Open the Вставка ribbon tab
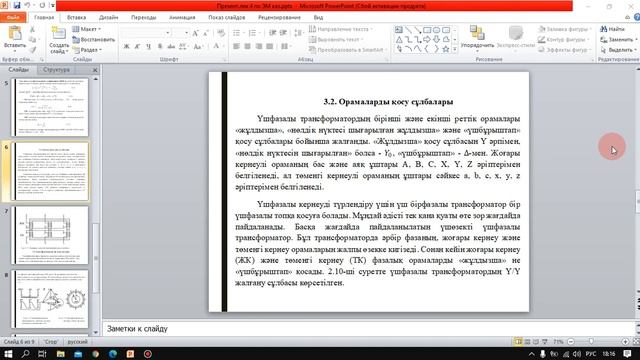The height and width of the screenshot is (360, 640). pyautogui.click(x=76, y=18)
